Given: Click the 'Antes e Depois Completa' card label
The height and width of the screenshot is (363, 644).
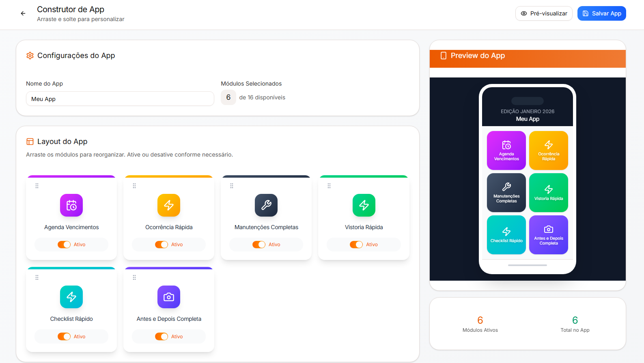Looking at the screenshot, I should (x=169, y=319).
